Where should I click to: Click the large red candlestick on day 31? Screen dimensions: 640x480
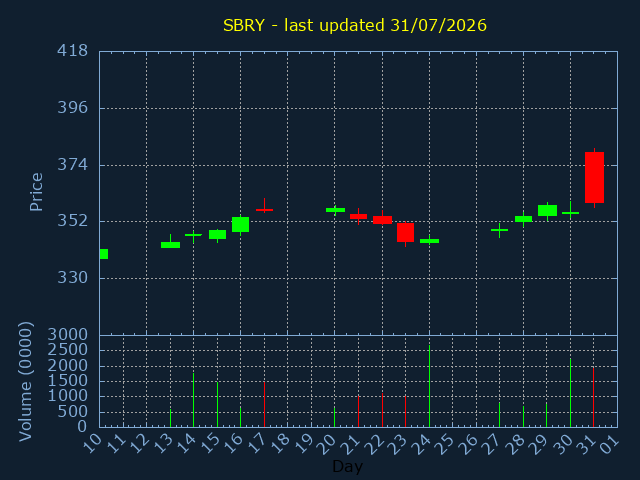pos(594,178)
